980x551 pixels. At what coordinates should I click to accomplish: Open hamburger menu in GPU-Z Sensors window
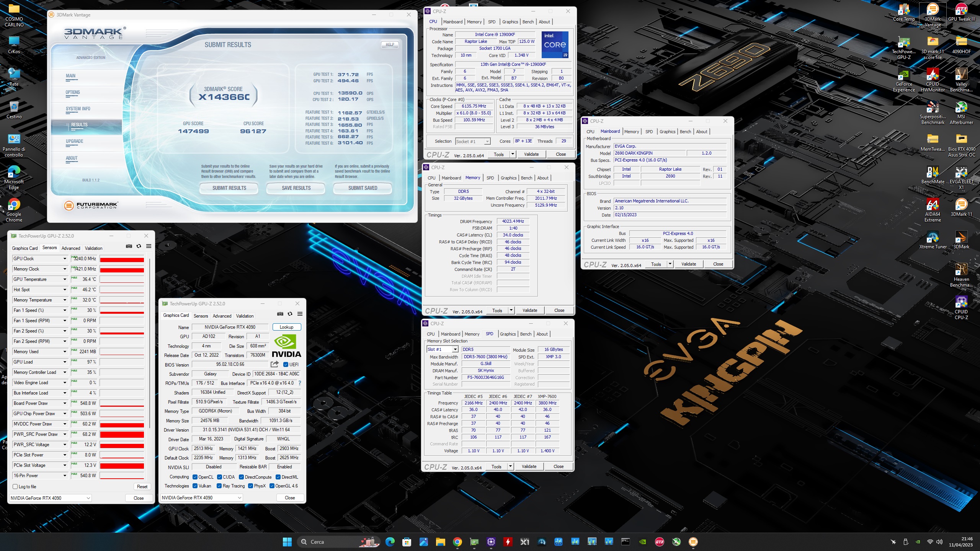[x=149, y=246]
